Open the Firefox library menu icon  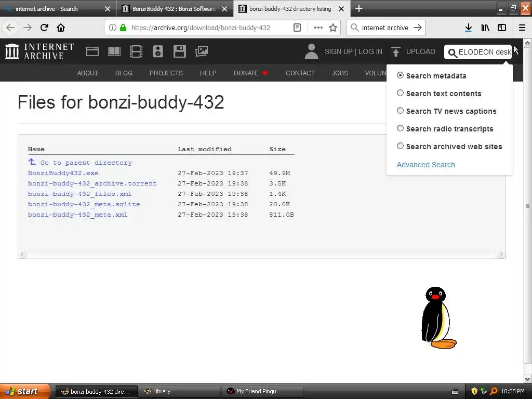coord(485,28)
